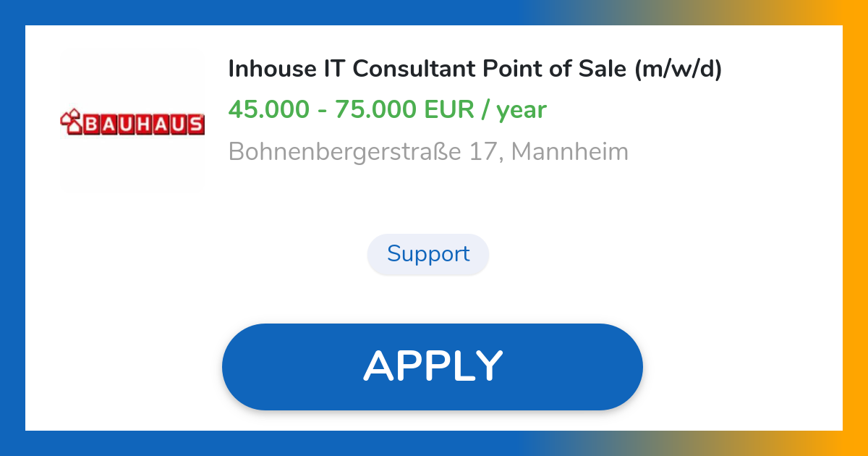
Task: Click the Bauhaus brand icon above the address
Action: [132, 121]
